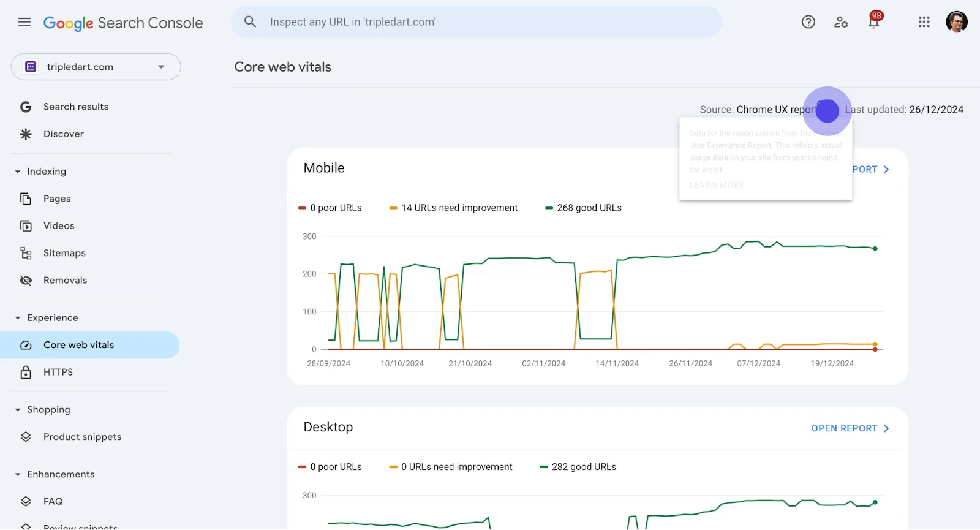
Task: Click the Product snippets layers icon
Action: [26, 437]
